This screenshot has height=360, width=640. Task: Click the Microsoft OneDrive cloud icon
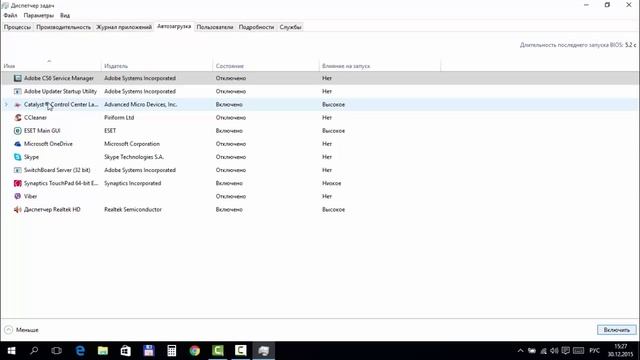(18, 144)
